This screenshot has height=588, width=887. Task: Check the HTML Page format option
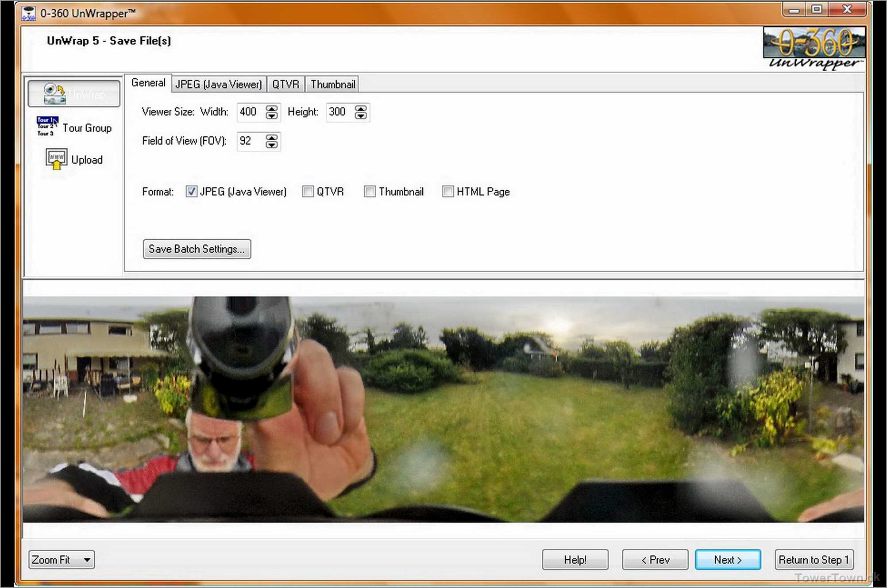tap(448, 192)
